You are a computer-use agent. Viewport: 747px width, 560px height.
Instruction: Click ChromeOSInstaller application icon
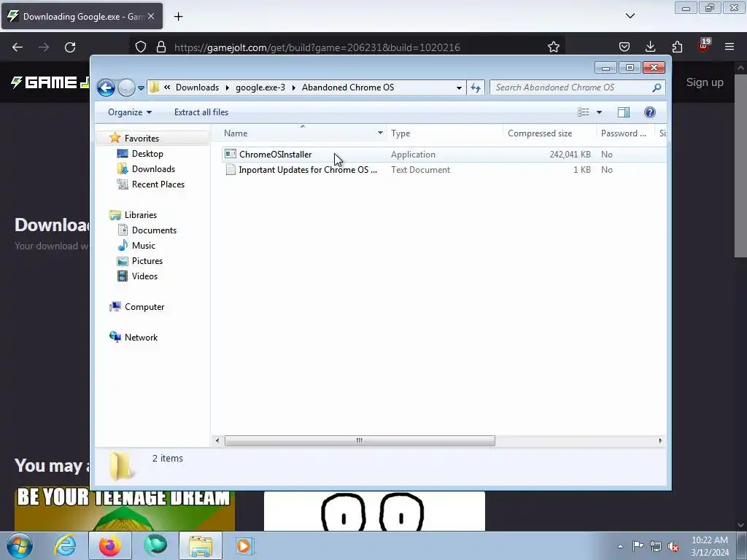click(x=231, y=154)
